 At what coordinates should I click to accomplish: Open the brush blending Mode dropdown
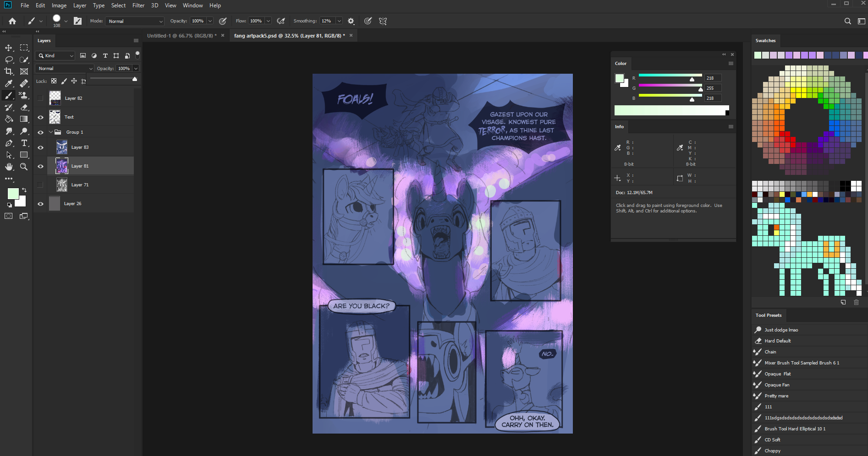[x=135, y=21]
